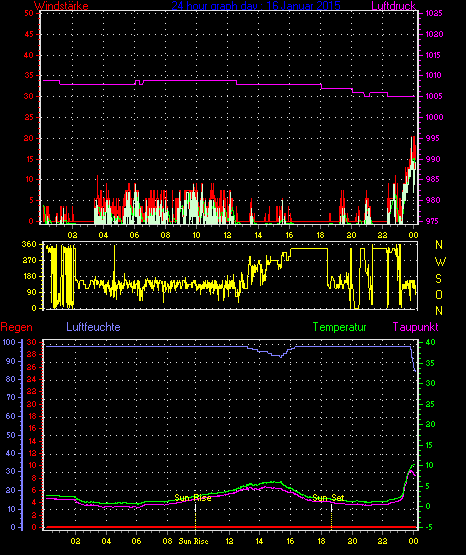This screenshot has width=466, height=555.
Task: Click the green Temperatur legend label
Action: (x=339, y=327)
